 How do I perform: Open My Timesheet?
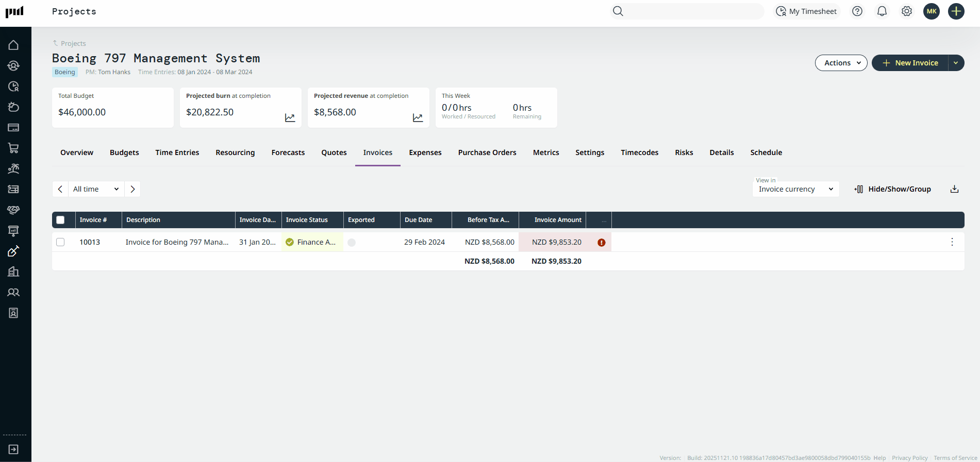coord(807,11)
